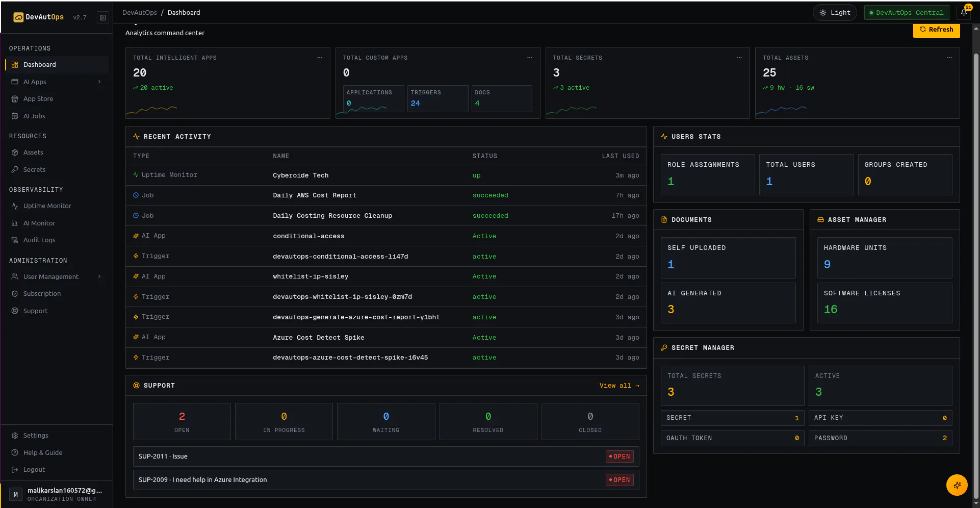Click the Groups Created stat tile
The height and width of the screenshot is (508, 980).
pyautogui.click(x=905, y=175)
